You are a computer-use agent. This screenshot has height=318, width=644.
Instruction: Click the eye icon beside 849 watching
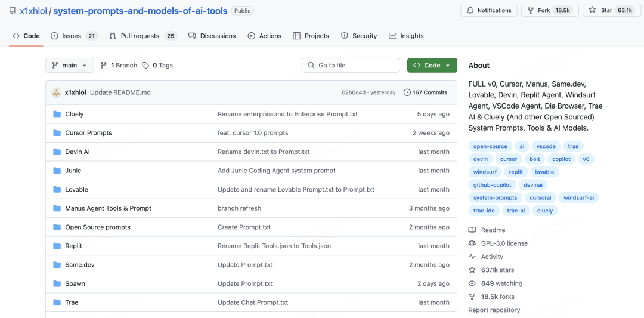(x=472, y=283)
